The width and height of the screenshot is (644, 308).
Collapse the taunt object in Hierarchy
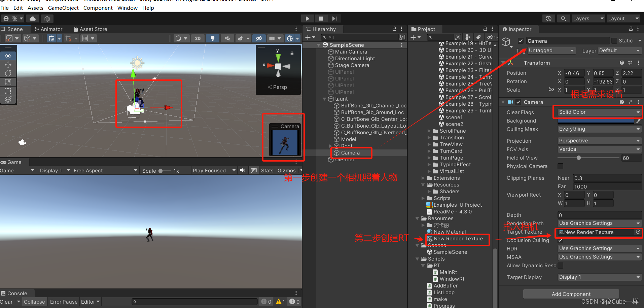324,99
